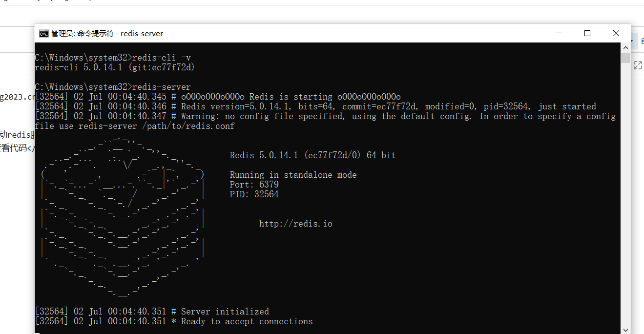Image resolution: width=644 pixels, height=334 pixels.
Task: Click the http://redis.io URL text
Action: (296, 224)
